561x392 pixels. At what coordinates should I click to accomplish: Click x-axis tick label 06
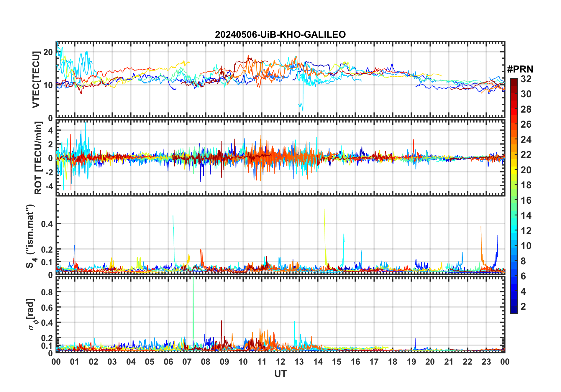click(x=168, y=362)
